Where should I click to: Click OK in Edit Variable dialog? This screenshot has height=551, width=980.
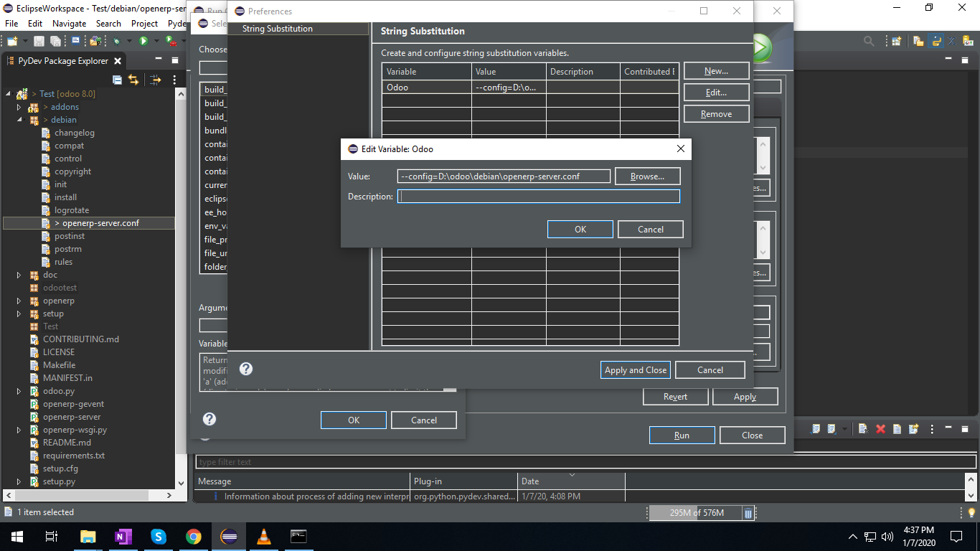(x=580, y=229)
